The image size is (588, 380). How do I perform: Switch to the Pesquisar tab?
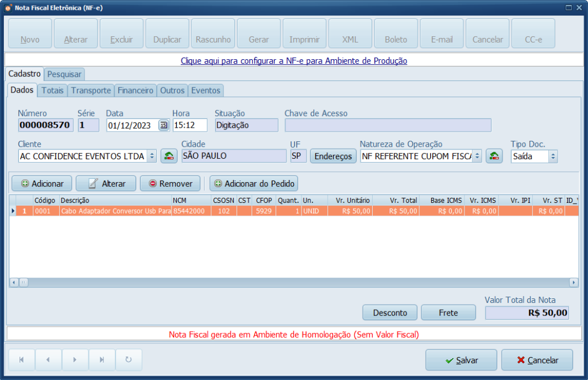[64, 74]
